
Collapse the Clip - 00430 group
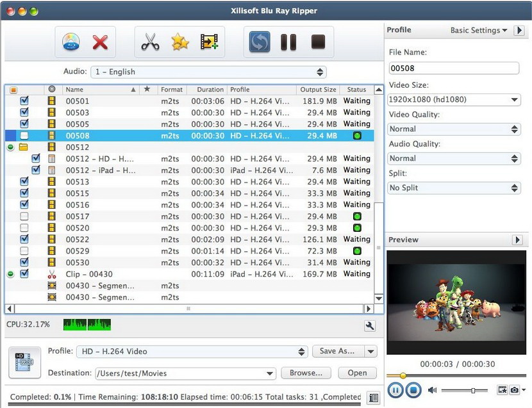pos(10,274)
